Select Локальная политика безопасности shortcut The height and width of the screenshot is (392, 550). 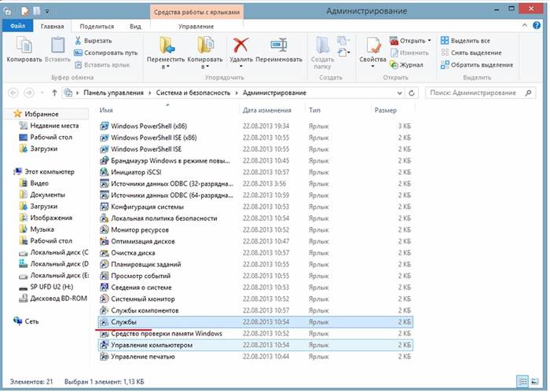pyautogui.click(x=255, y=218)
